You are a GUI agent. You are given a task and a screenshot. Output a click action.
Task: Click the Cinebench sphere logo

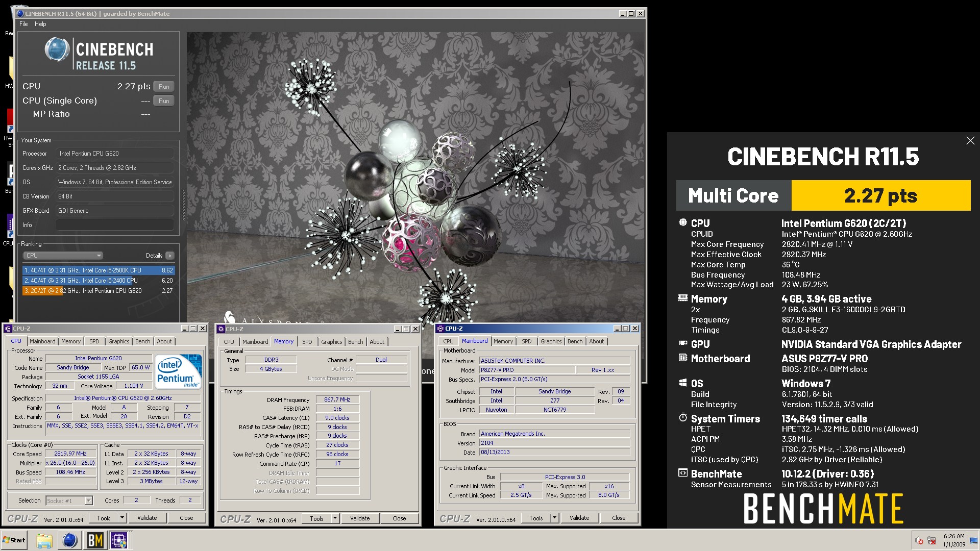click(57, 50)
